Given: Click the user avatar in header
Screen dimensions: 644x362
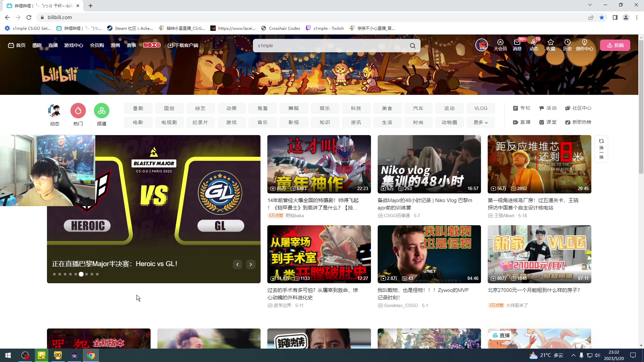Looking at the screenshot, I should click(x=482, y=45).
